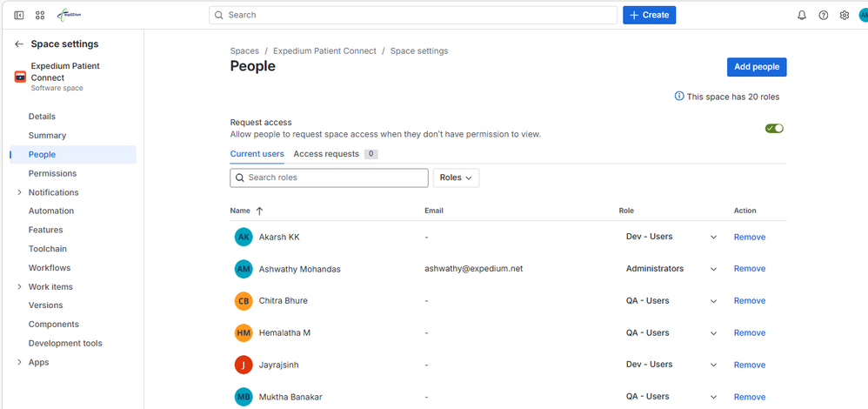Go back using the Space settings arrow
This screenshot has height=409, width=868.
pos(19,44)
